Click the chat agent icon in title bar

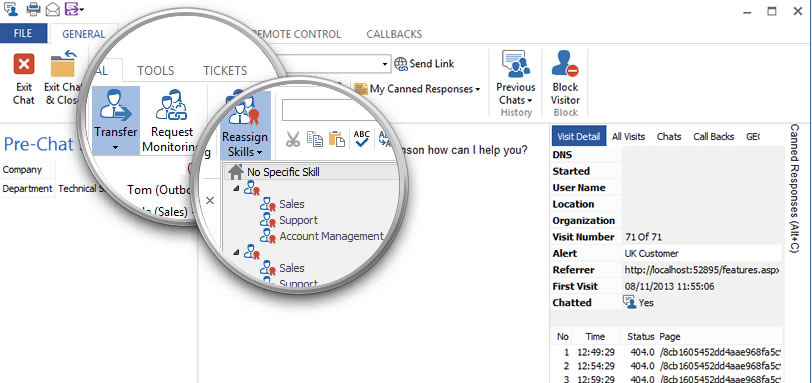tap(10, 9)
